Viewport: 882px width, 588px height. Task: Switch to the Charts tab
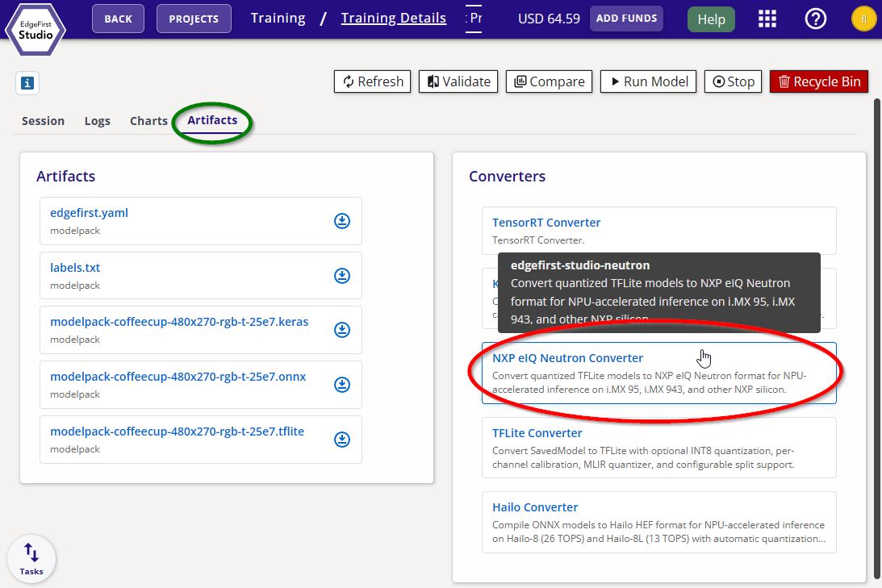pos(149,121)
